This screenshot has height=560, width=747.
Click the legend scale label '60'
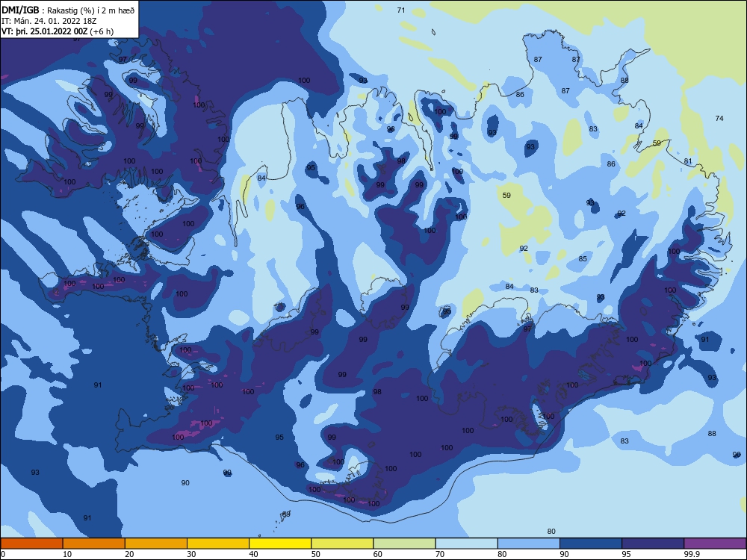378,554
